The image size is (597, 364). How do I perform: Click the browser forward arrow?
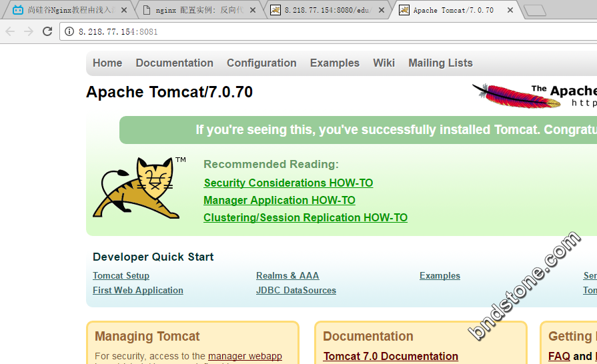tap(29, 31)
